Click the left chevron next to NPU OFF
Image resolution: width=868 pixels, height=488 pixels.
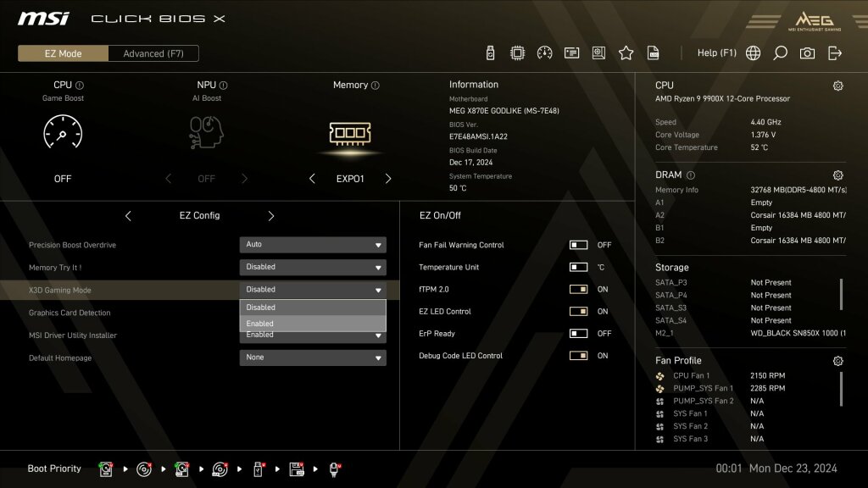coord(169,179)
